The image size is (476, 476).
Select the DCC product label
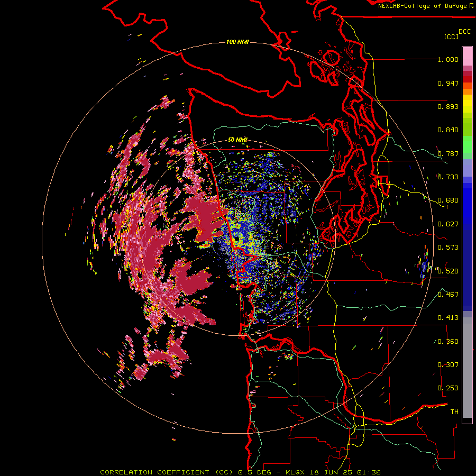coord(464,32)
